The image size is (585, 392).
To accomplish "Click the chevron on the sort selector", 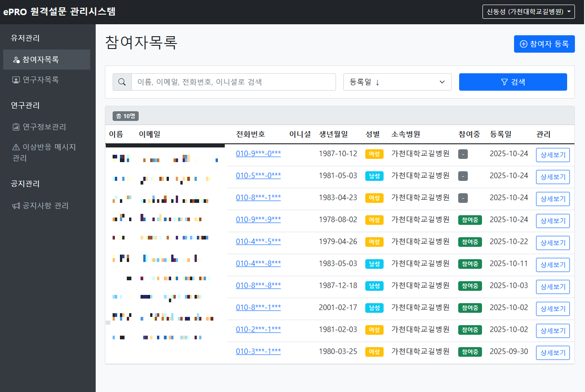I will 442,82.
